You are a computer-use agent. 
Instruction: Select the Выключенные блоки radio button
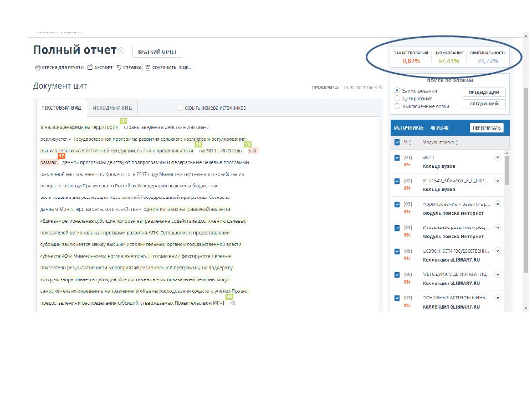397,106
